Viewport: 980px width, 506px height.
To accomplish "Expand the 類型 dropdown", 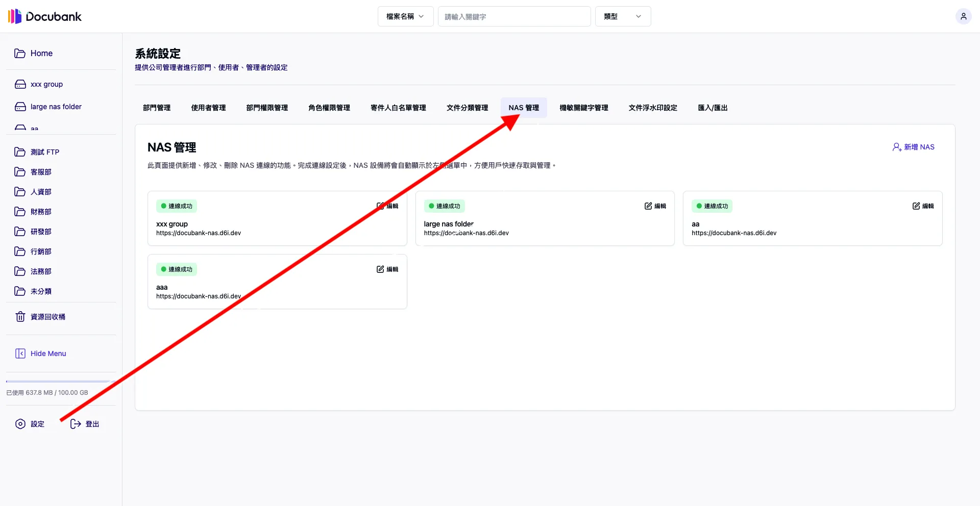I will (x=622, y=16).
